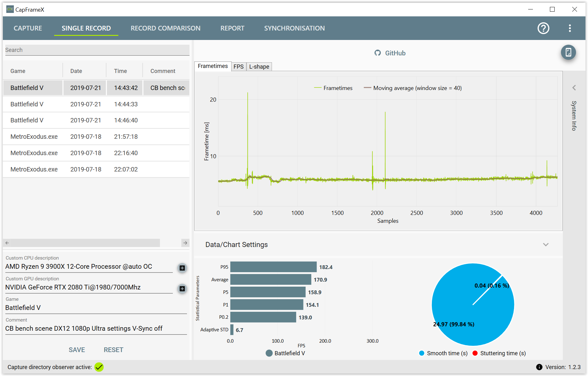Select the Single Record tab
The height and width of the screenshot is (376, 588).
coord(86,28)
